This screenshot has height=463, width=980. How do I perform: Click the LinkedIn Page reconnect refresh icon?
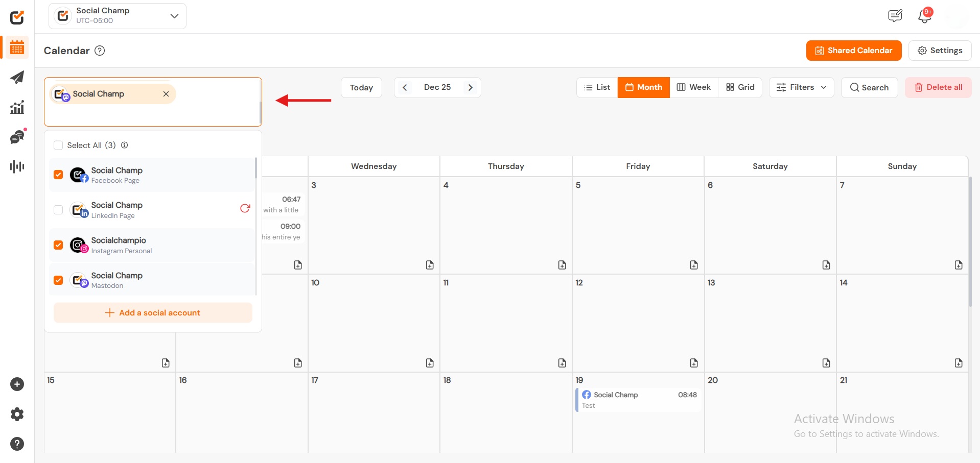tap(245, 208)
